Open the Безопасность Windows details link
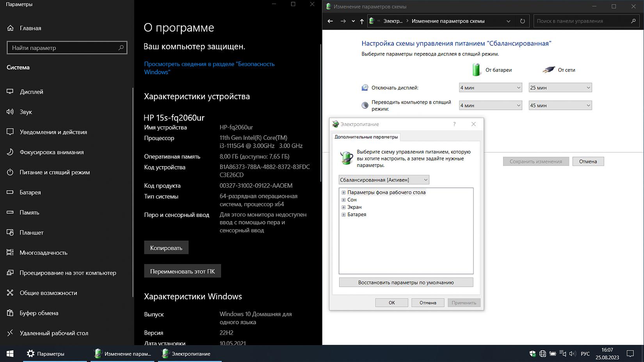Image resolution: width=644 pixels, height=362 pixels. (x=209, y=68)
